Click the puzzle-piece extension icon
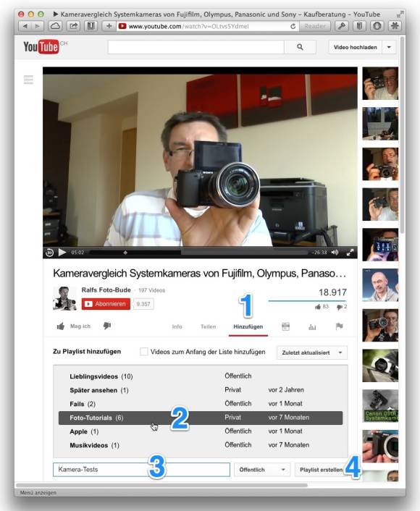Image resolution: width=420 pixels, height=511 pixels. pos(395,26)
